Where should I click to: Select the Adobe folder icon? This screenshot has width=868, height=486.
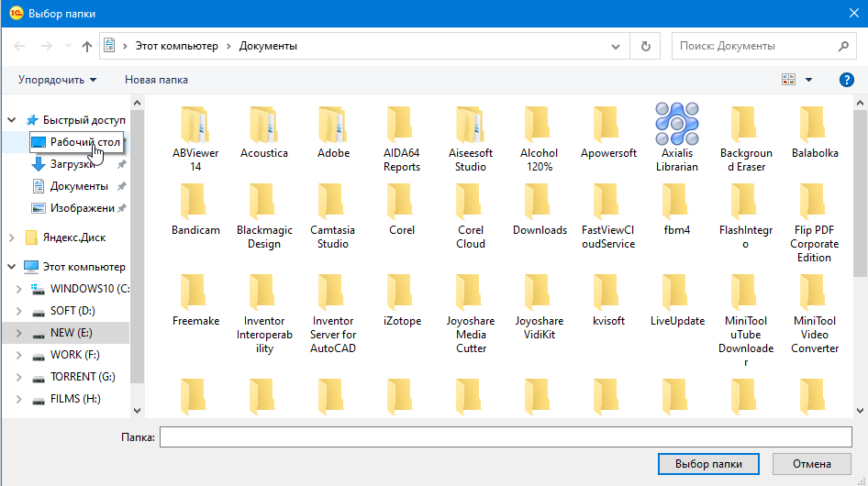click(x=333, y=124)
